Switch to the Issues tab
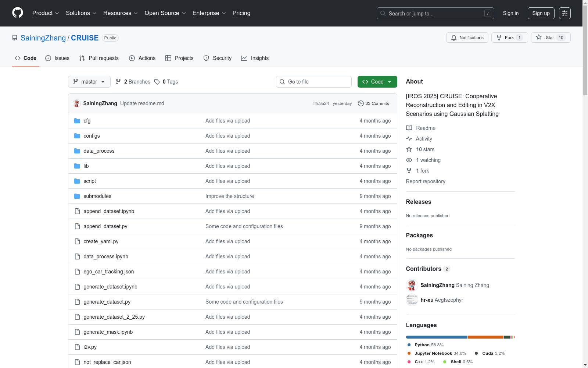Screen dimensions: 588x368 tap(57, 58)
